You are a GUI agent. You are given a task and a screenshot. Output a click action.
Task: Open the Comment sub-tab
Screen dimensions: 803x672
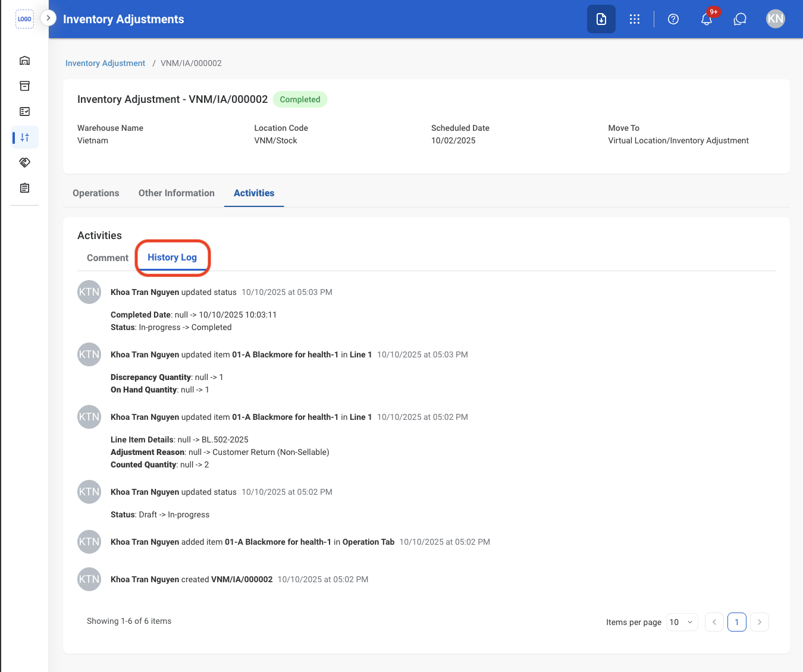(108, 258)
